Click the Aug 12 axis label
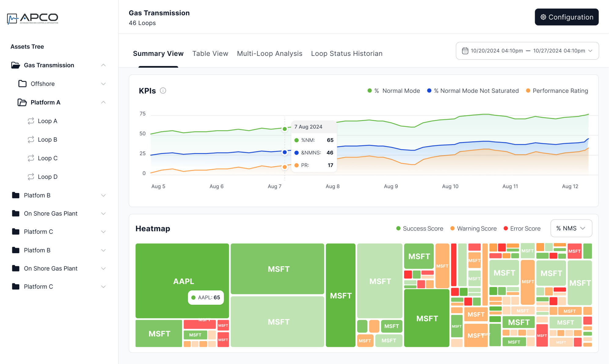Image resolution: width=609 pixels, height=364 pixels. (x=570, y=186)
